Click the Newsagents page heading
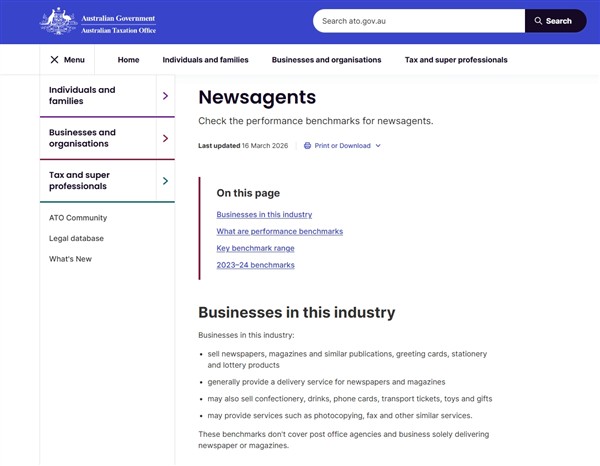 click(257, 97)
